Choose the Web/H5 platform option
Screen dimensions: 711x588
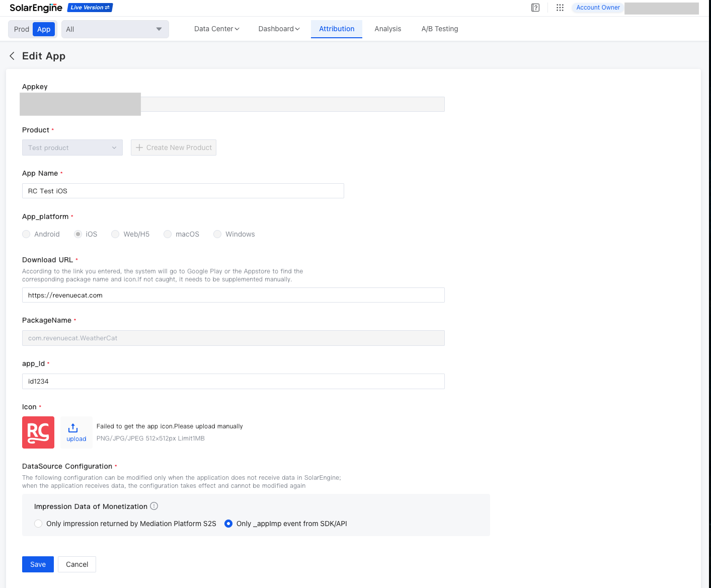pos(116,234)
